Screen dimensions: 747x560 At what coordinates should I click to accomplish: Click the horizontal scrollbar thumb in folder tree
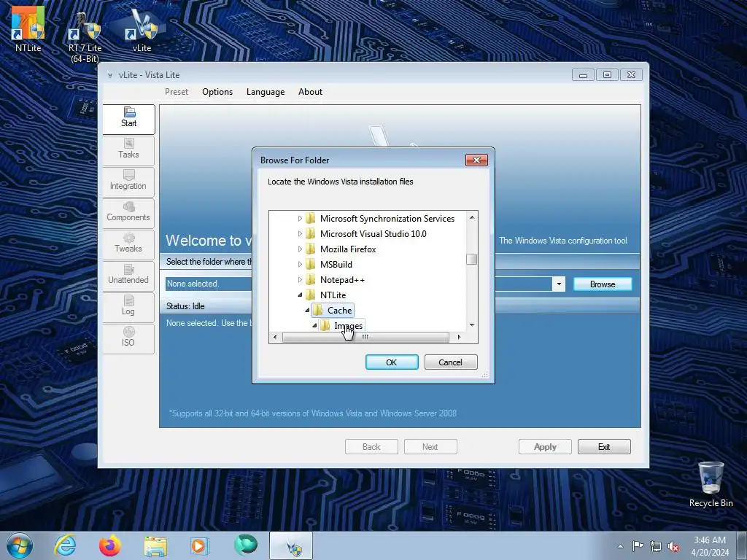tap(365, 337)
